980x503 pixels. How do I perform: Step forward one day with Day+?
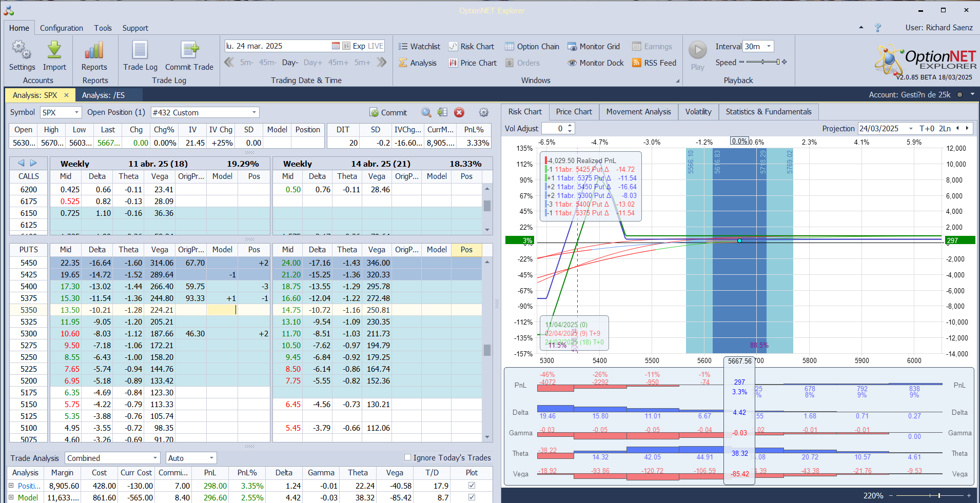click(313, 63)
